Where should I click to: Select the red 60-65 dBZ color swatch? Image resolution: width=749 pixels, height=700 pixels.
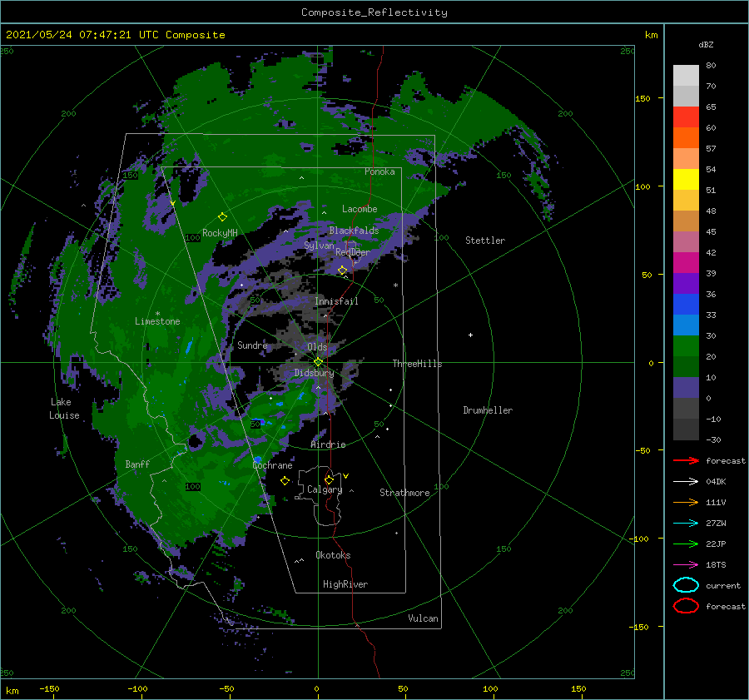point(686,117)
